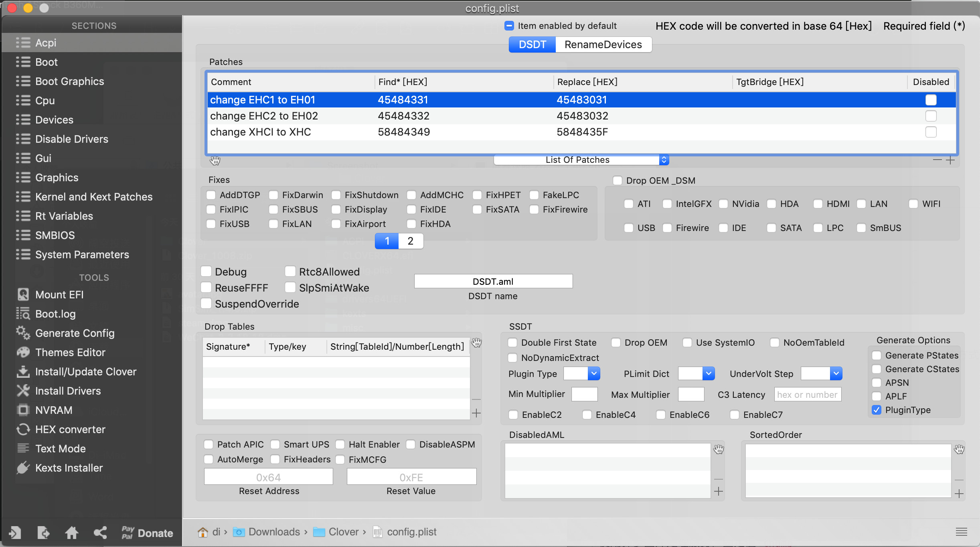Open the Boot.log viewer
The width and height of the screenshot is (980, 547).
pos(55,314)
